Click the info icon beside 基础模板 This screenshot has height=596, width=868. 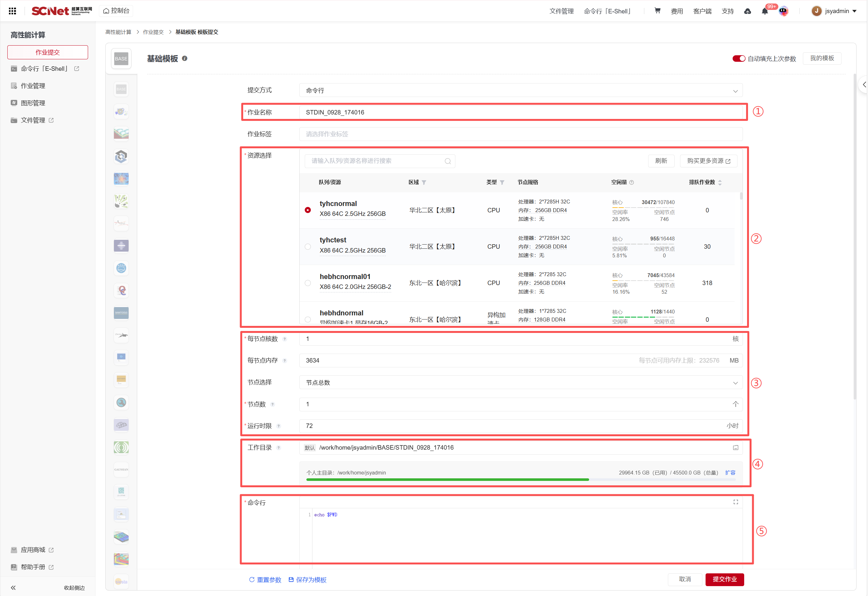(184, 58)
